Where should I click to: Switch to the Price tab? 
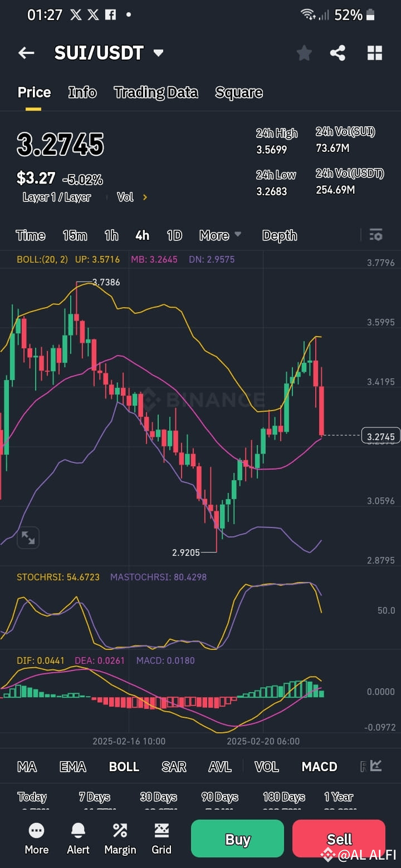click(34, 92)
